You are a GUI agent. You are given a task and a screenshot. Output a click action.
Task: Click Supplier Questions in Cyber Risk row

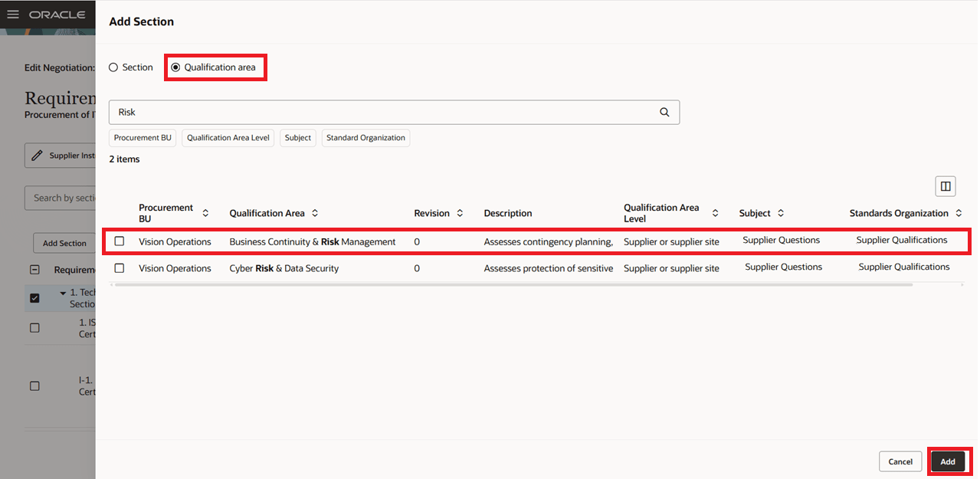tap(784, 267)
